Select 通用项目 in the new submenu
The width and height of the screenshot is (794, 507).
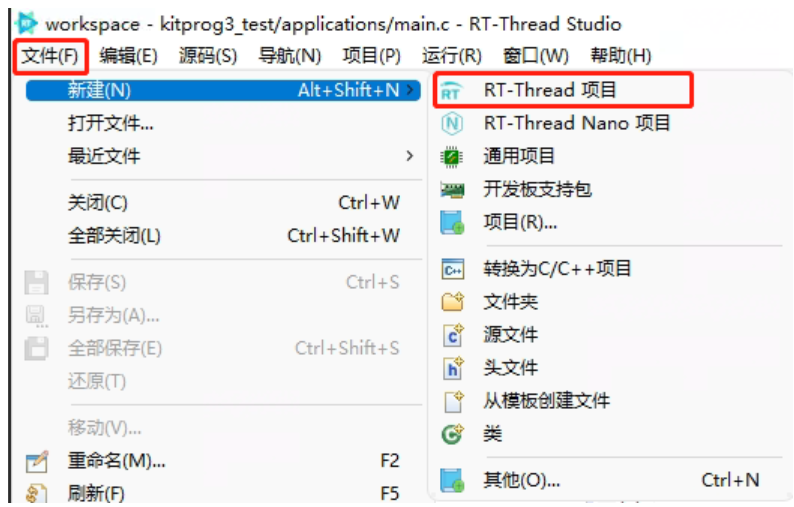click(x=519, y=156)
